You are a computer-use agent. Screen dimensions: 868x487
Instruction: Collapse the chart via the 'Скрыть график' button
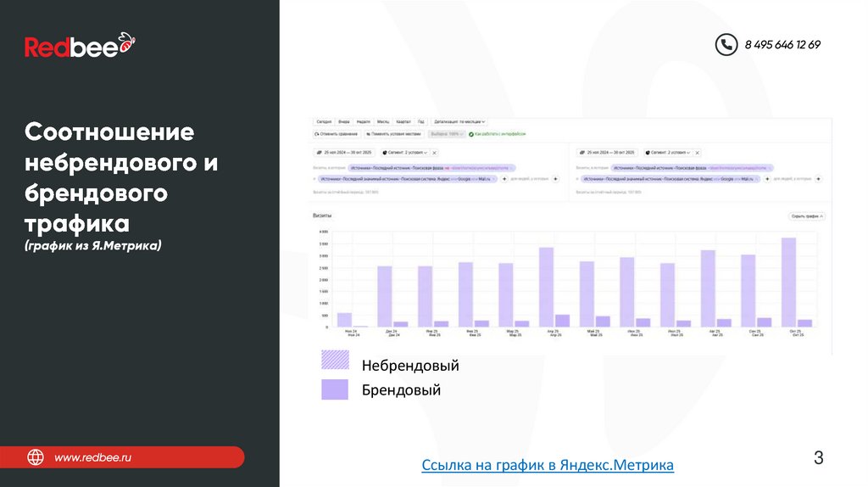(x=807, y=216)
